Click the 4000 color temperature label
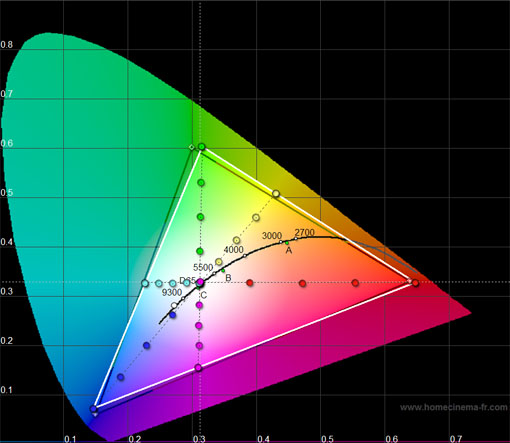Image resolution: width=510 pixels, height=443 pixels. tap(234, 249)
